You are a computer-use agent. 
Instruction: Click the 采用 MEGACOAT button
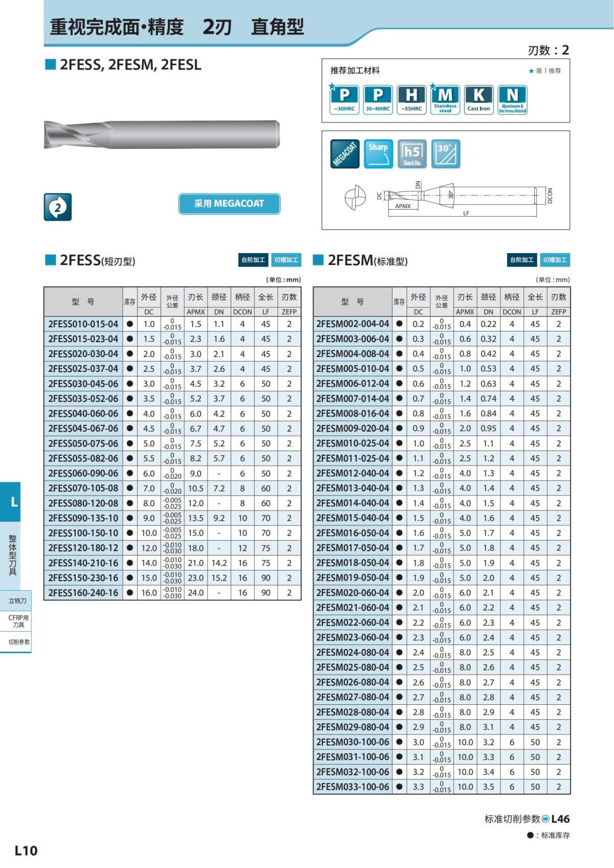click(x=229, y=204)
